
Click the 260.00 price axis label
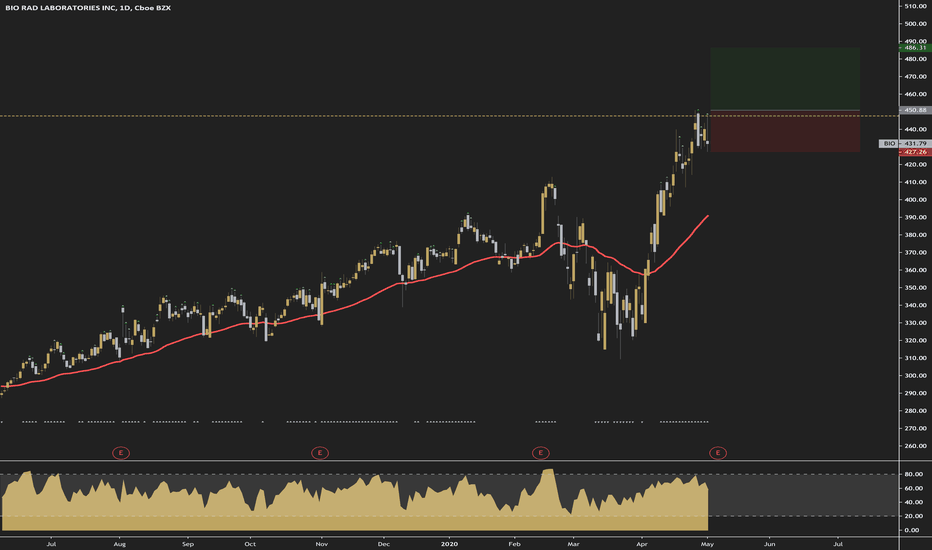tap(915, 446)
